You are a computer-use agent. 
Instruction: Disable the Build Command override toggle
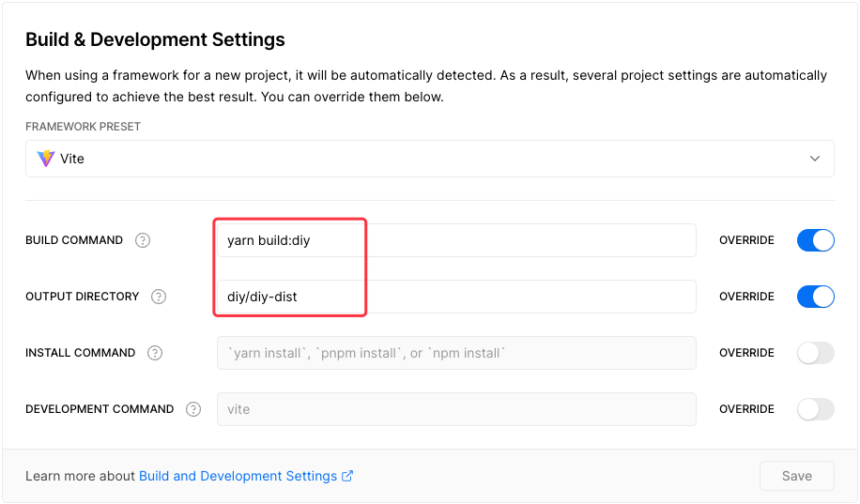coord(815,240)
